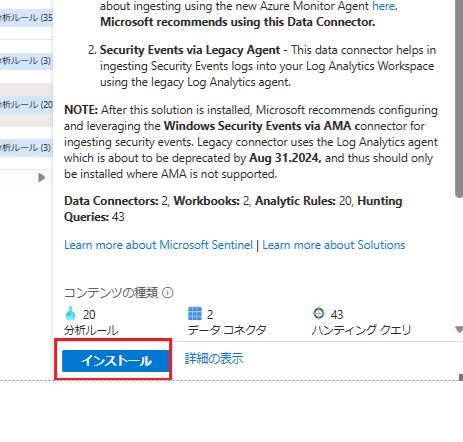Click the crosshair hunting query icon
Viewport: 463px width, 442px height.
pyautogui.click(x=319, y=313)
